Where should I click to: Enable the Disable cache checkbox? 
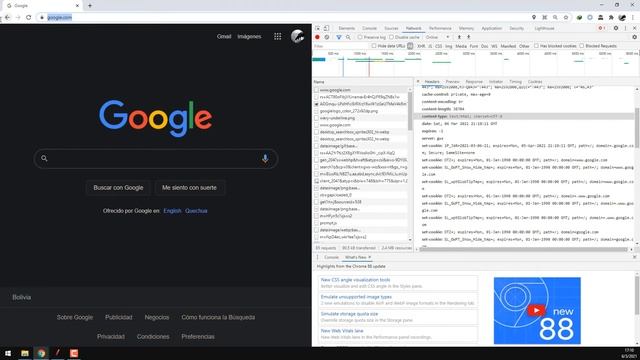(x=391, y=37)
